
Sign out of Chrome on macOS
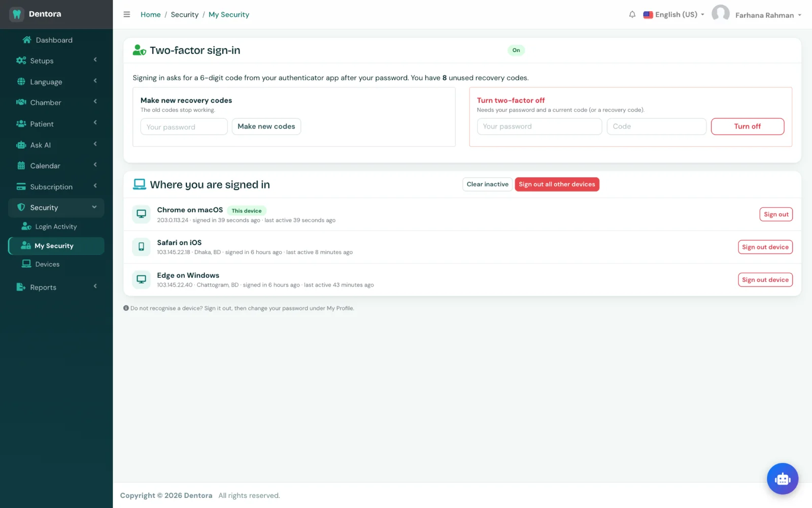click(x=776, y=214)
